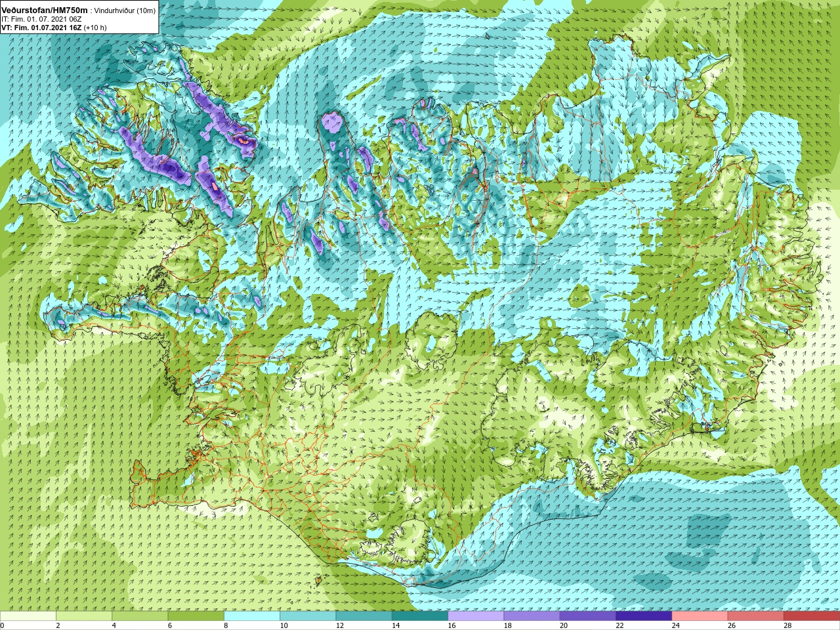Pick the salmon 26–28 legend swatch
The image size is (840, 630).
pos(756,616)
